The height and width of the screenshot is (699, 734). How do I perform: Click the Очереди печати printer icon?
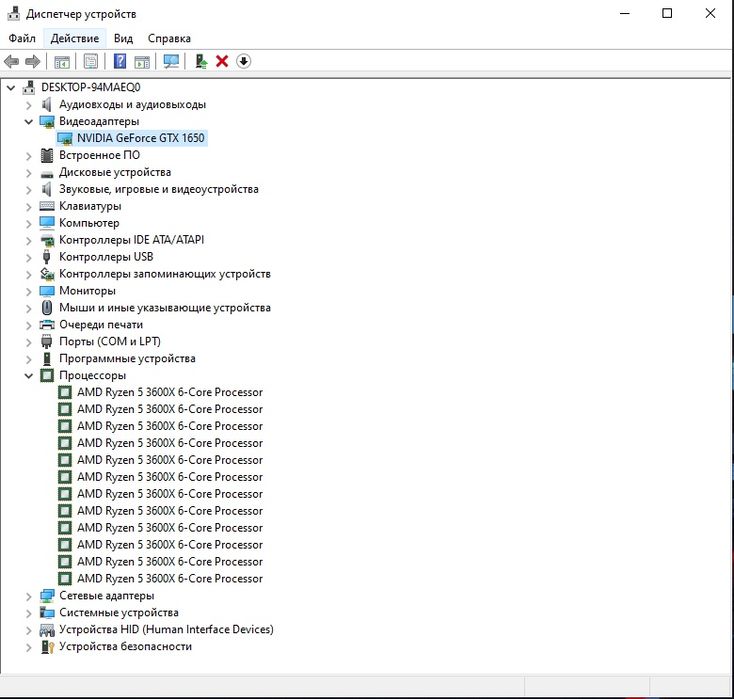tap(47, 324)
